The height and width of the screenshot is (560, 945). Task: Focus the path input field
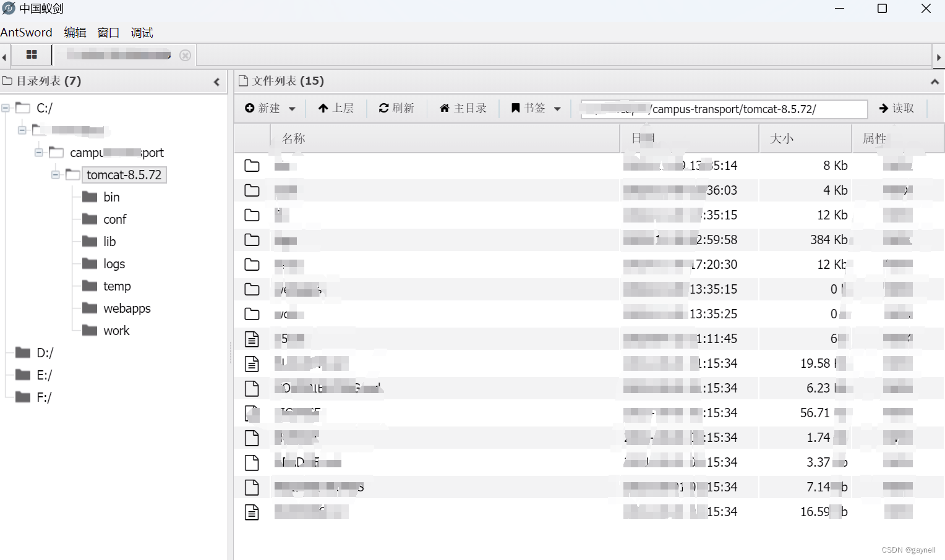click(724, 109)
